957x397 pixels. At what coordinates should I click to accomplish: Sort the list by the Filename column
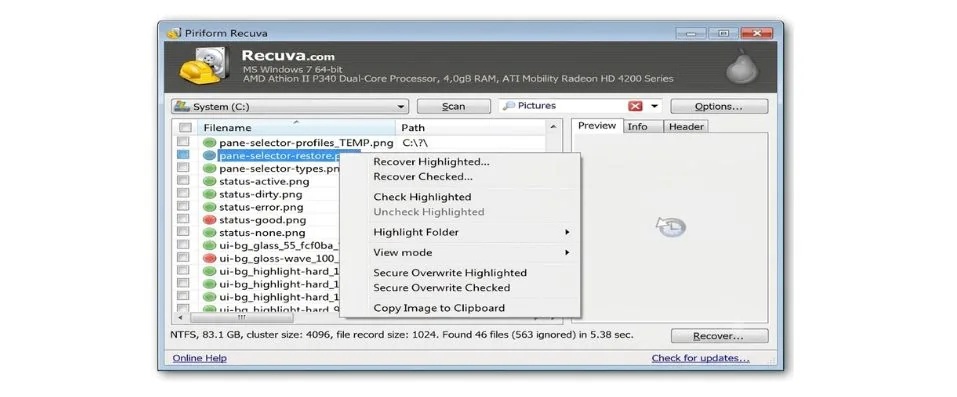click(297, 128)
